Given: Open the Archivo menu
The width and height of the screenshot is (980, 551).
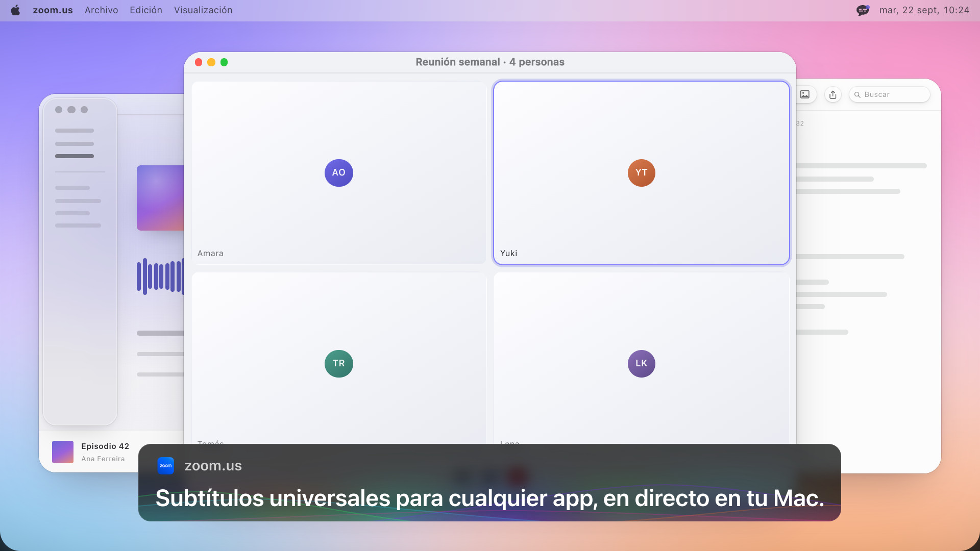Looking at the screenshot, I should tap(101, 10).
